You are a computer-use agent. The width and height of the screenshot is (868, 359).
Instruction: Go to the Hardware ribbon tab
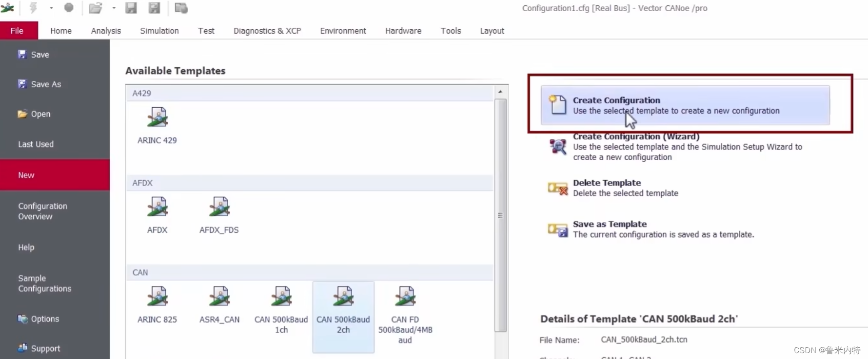[x=403, y=31]
